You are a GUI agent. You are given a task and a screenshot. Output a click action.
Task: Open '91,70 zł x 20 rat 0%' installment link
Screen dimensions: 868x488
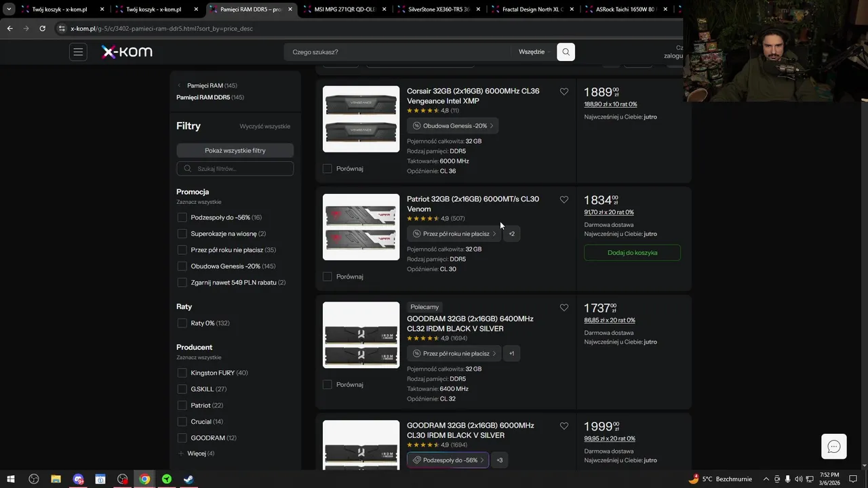coord(609,212)
